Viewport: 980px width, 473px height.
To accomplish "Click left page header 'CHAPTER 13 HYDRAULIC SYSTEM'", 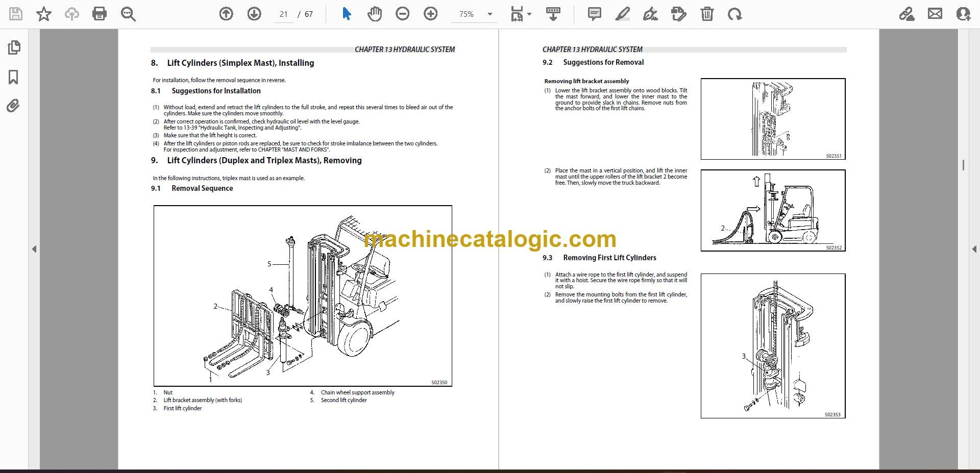I will click(x=405, y=49).
